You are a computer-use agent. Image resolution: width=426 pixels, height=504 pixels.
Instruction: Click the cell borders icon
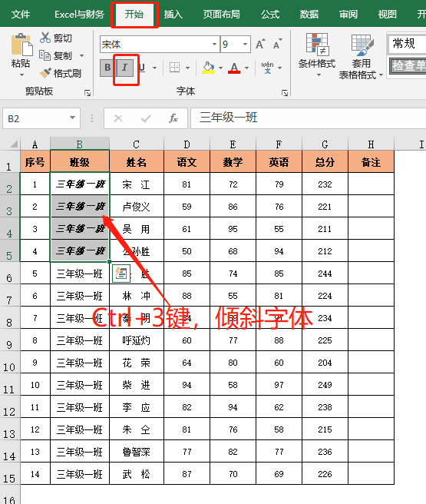click(175, 68)
